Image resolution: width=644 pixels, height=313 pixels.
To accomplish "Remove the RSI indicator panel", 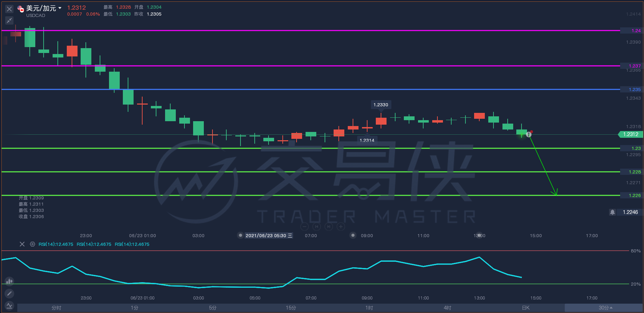I will pos(22,244).
